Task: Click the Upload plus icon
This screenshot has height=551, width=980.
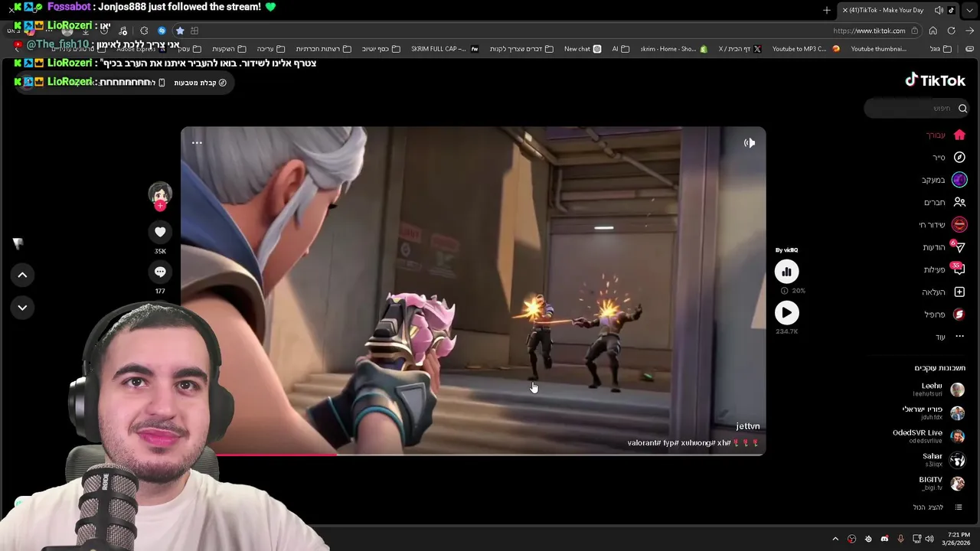Action: click(959, 292)
